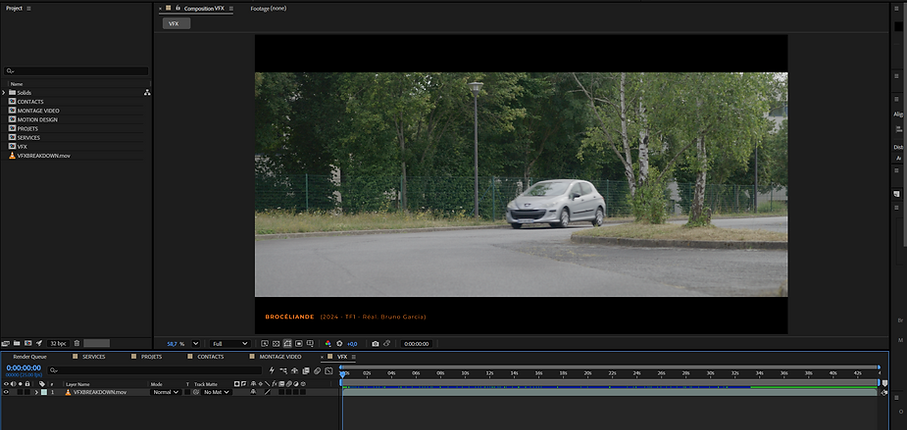Toggle lock on Composition VFX viewer
The height and width of the screenshot is (430, 907).
click(x=178, y=8)
